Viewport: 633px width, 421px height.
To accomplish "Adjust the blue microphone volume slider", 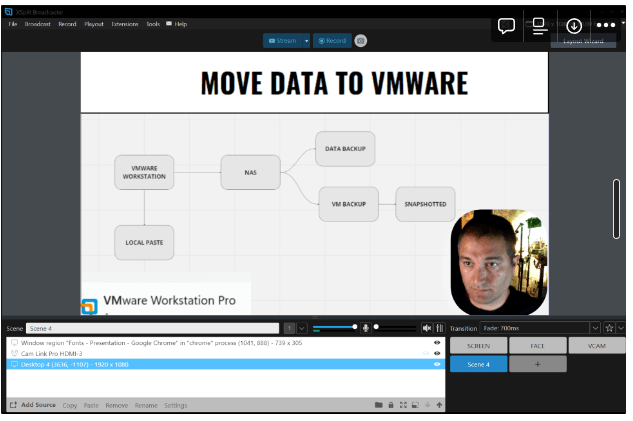I will pos(335,327).
